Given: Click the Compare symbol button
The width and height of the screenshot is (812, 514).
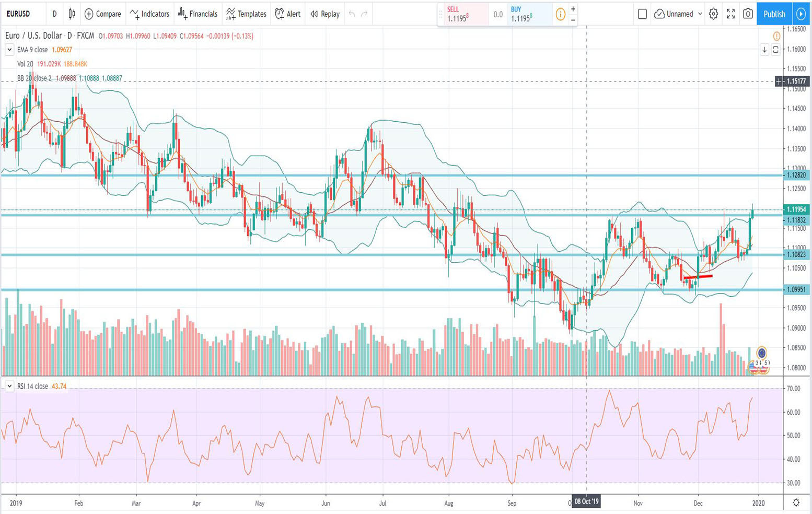Looking at the screenshot, I should tap(103, 14).
